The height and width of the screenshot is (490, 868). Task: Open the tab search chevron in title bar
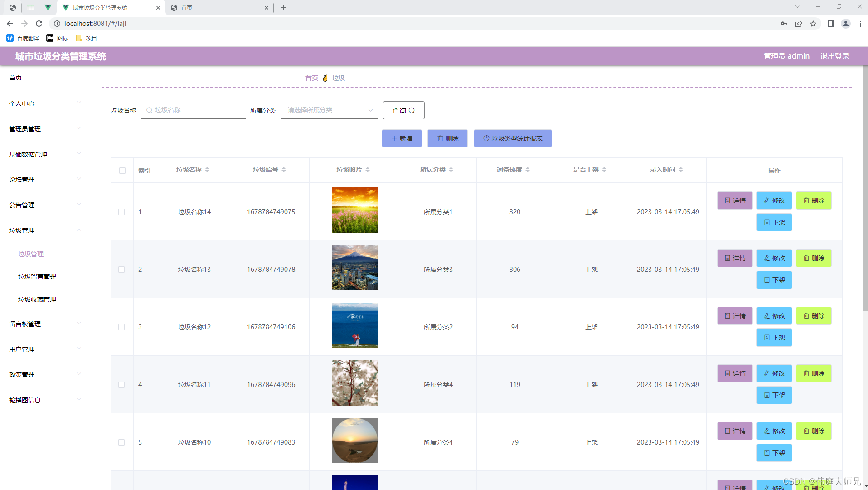pos(797,6)
